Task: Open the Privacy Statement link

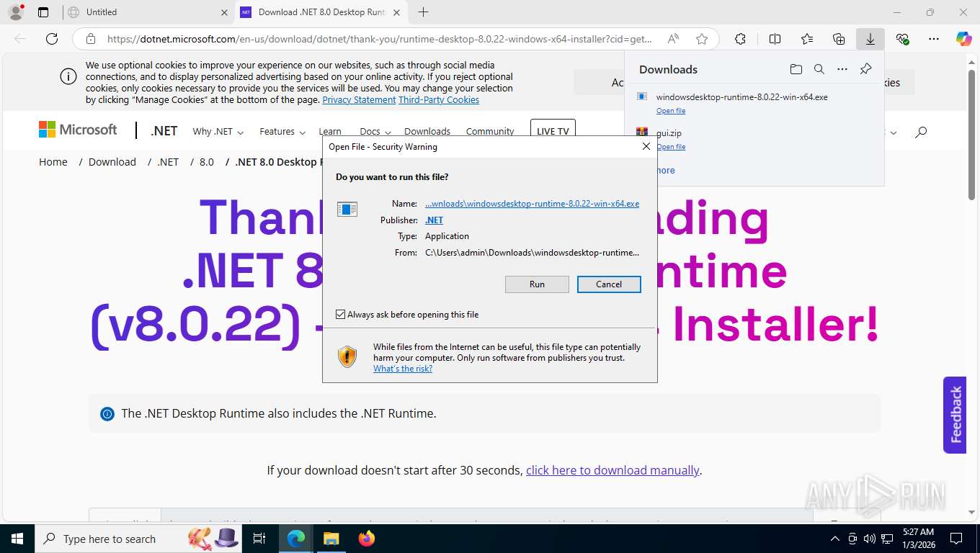Action: (x=359, y=100)
